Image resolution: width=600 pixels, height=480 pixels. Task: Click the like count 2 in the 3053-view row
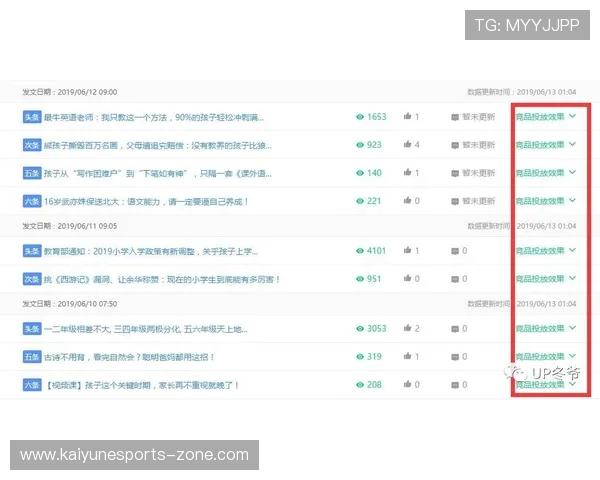417,328
